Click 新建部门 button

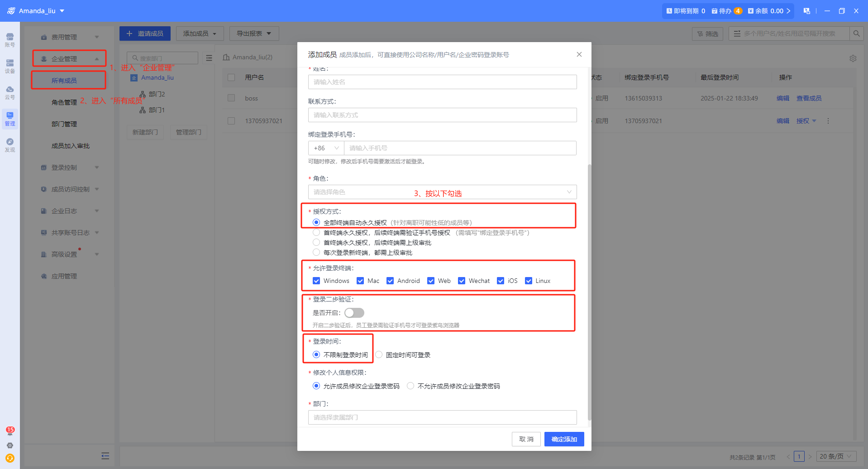coord(145,132)
